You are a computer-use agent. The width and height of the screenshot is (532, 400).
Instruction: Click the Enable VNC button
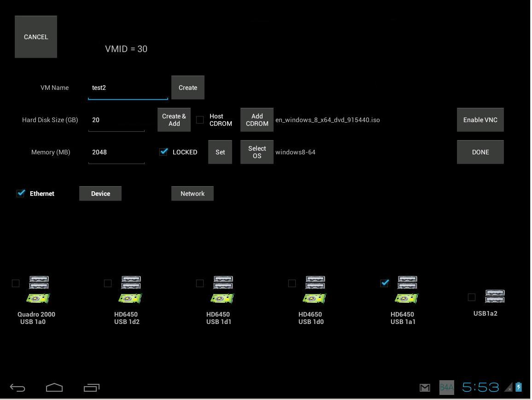pyautogui.click(x=480, y=120)
